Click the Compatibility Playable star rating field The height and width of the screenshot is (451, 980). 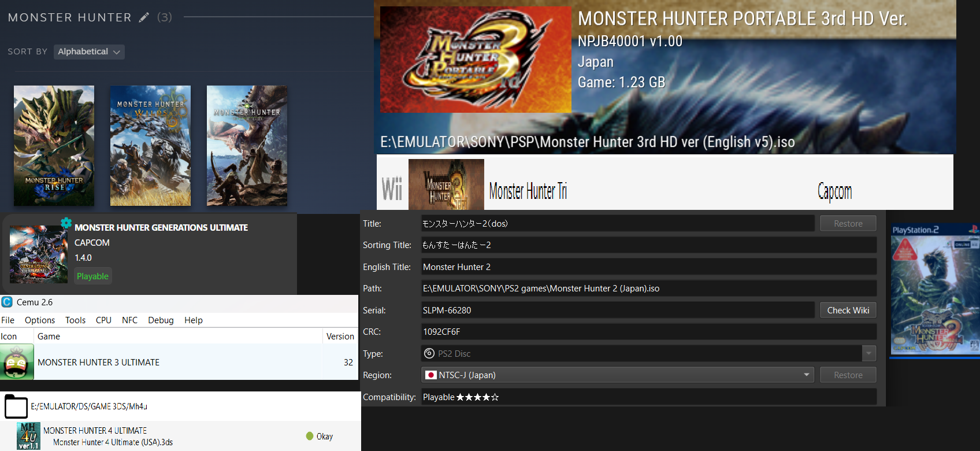point(649,397)
